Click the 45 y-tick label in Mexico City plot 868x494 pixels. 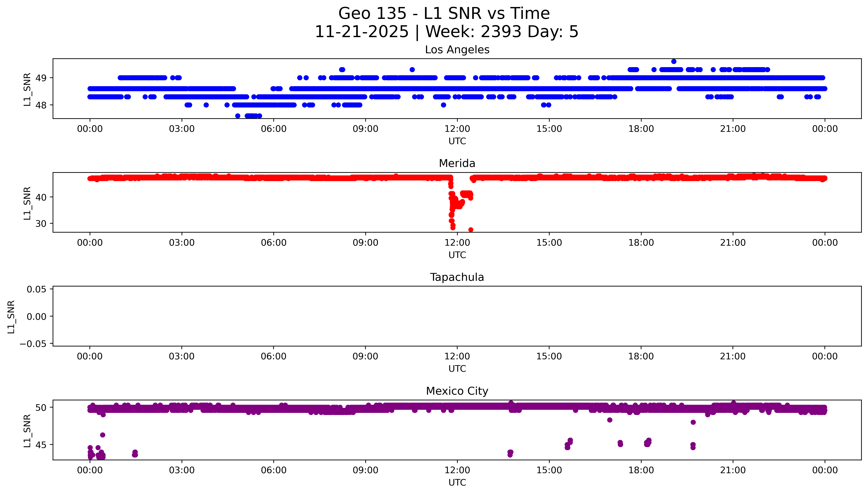pos(41,445)
